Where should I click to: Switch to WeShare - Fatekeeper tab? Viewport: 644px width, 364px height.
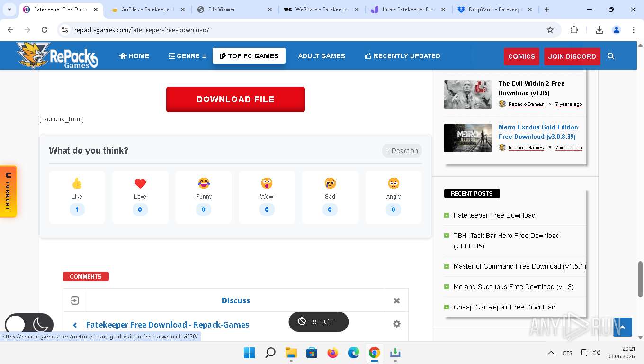point(322,9)
